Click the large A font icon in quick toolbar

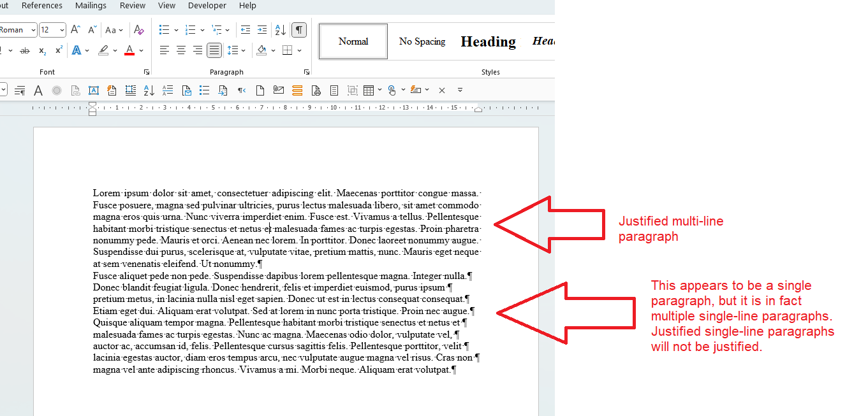[38, 90]
